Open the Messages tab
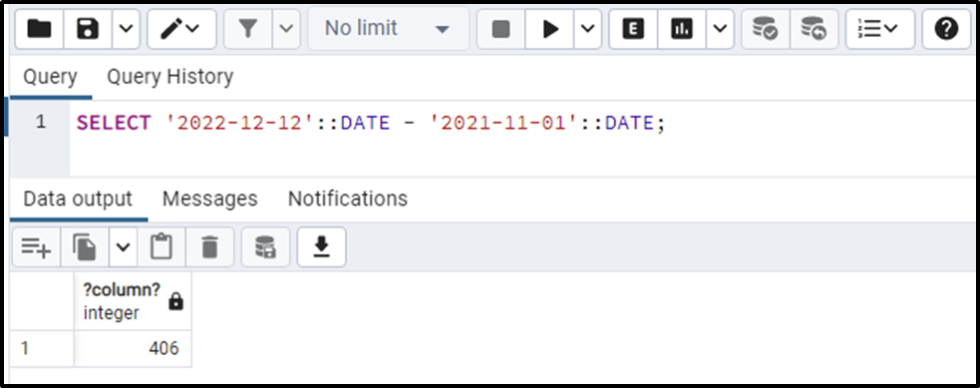The image size is (980, 388). 210,198
